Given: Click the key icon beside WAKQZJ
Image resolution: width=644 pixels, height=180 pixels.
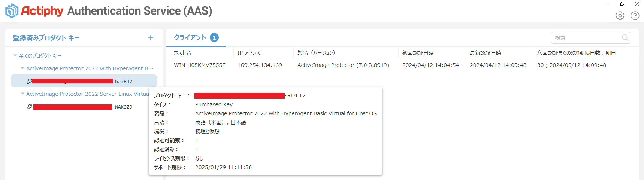Looking at the screenshot, I should point(30,107).
